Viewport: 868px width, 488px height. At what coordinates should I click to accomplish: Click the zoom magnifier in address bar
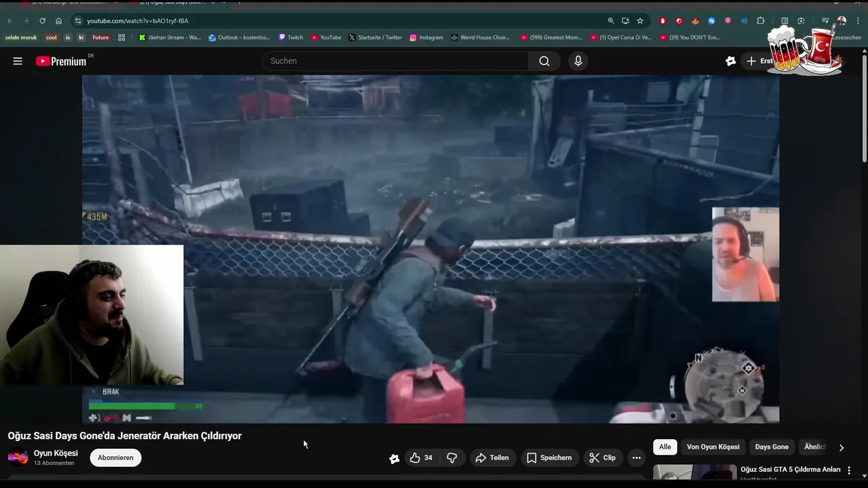pyautogui.click(x=611, y=21)
